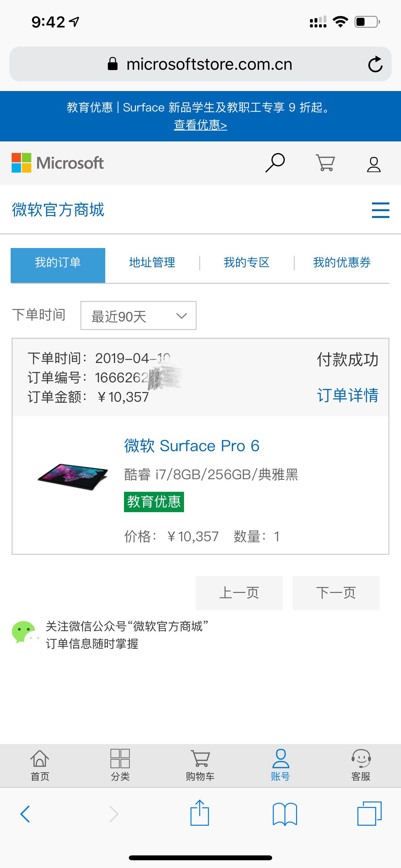Viewport: 401px width, 868px height.
Task: Tap the Safari share icon
Action: tap(200, 813)
